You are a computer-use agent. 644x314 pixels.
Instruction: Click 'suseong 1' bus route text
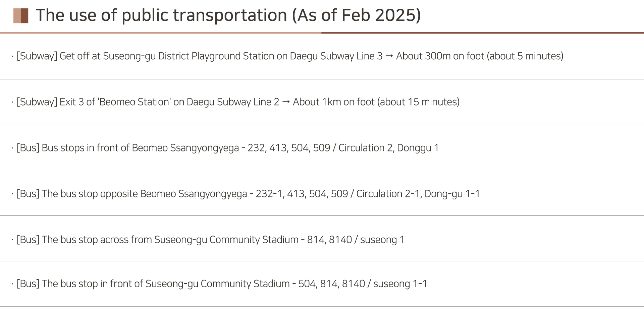click(382, 240)
